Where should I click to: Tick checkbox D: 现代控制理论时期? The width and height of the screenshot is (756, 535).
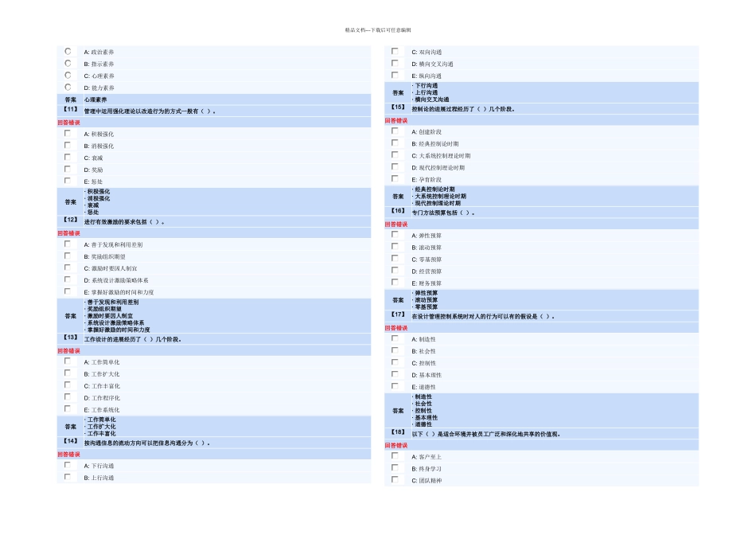click(x=395, y=167)
